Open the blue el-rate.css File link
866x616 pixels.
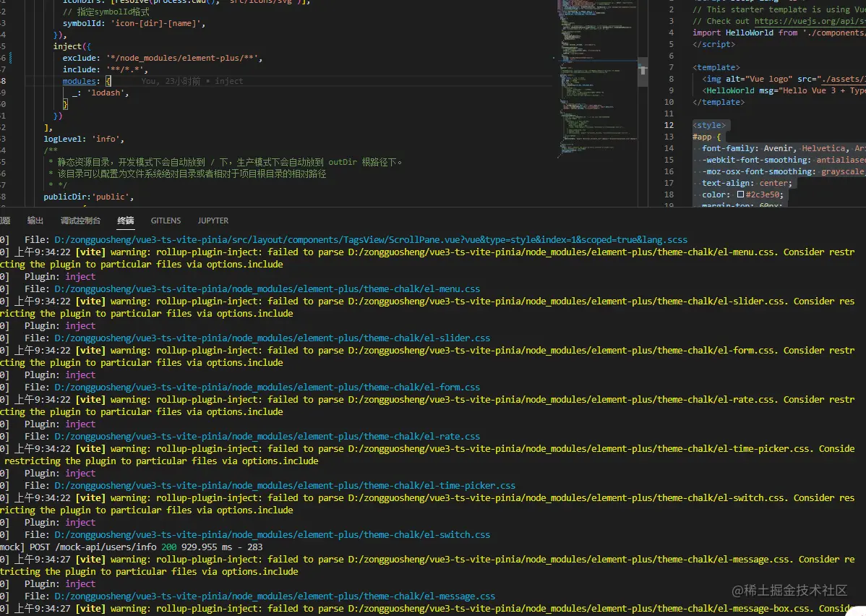pos(267,437)
